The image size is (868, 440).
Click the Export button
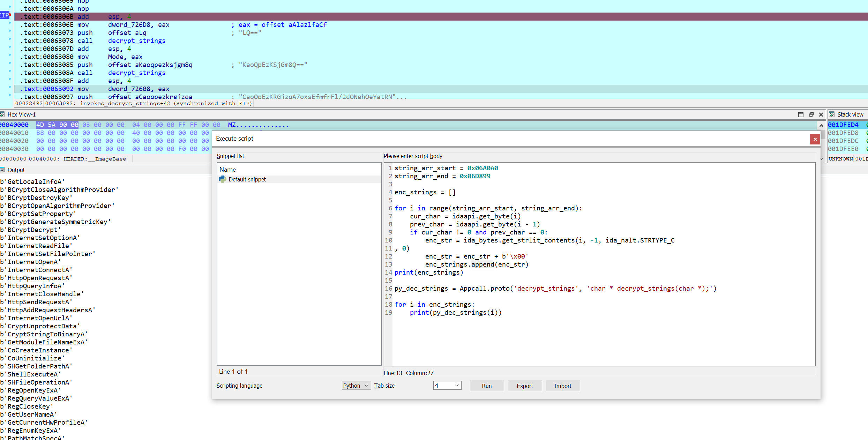pyautogui.click(x=525, y=386)
